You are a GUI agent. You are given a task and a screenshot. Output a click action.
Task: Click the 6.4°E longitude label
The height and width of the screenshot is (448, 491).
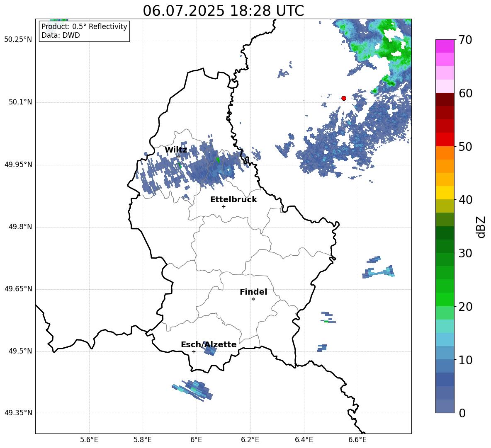tap(304, 440)
